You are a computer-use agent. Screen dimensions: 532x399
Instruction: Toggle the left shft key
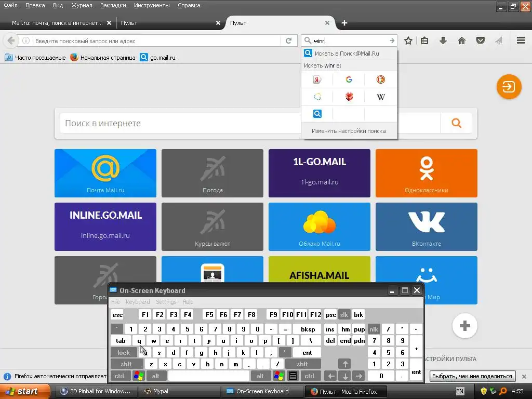[126, 364]
